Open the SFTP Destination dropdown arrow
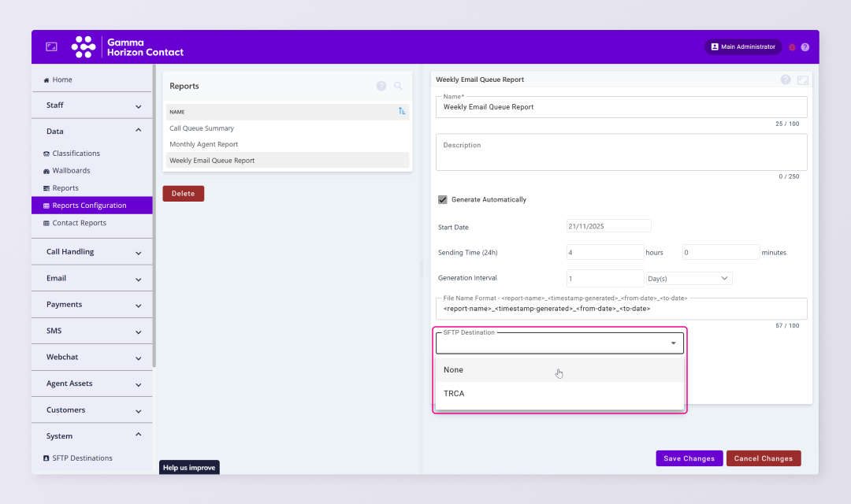Image resolution: width=851 pixels, height=504 pixels. [673, 343]
